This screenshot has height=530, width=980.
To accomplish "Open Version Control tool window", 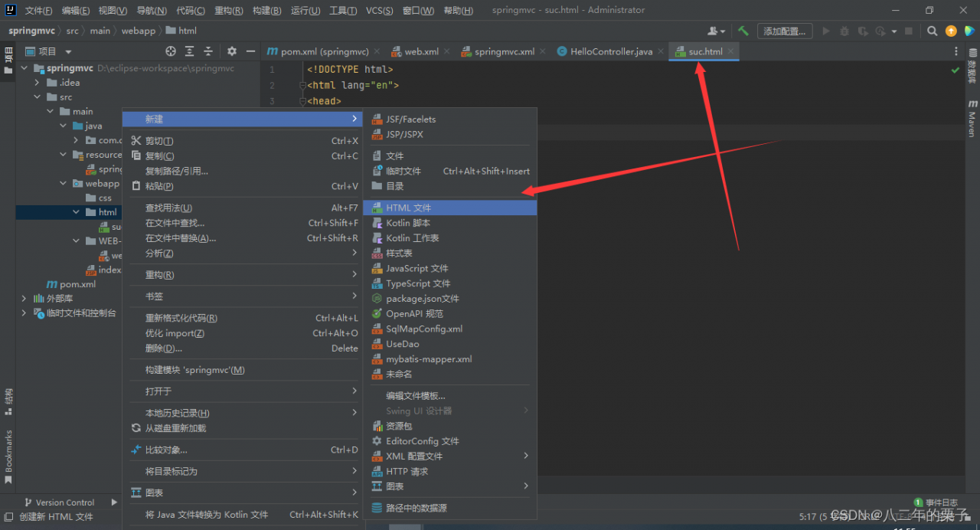I will pos(58,502).
